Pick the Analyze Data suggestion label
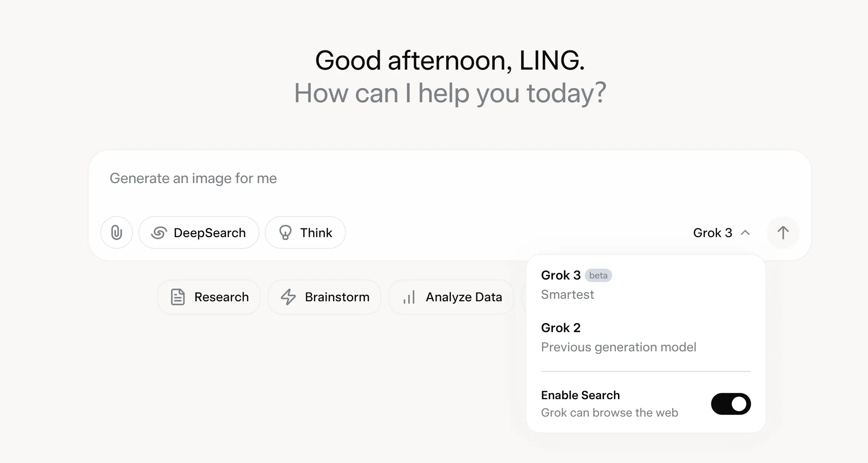This screenshot has width=868, height=463. [464, 297]
